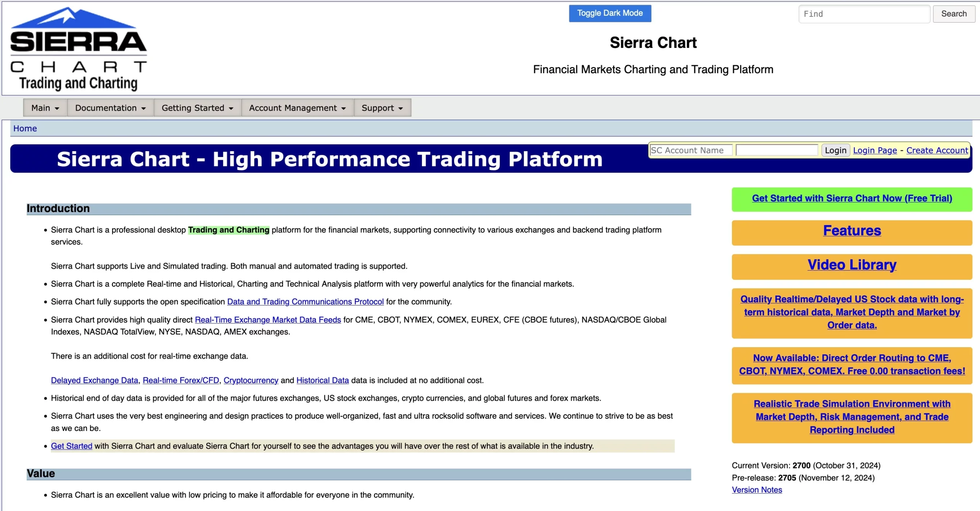Toggle Dark Mode button
The image size is (980, 511).
pyautogui.click(x=610, y=13)
